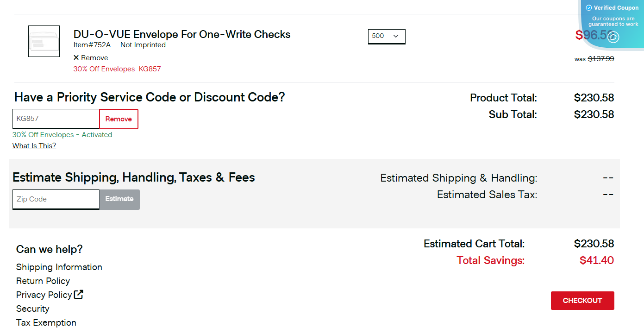Click the DU-O-VUE envelope product thumbnail
Image resolution: width=644 pixels, height=334 pixels.
click(44, 41)
